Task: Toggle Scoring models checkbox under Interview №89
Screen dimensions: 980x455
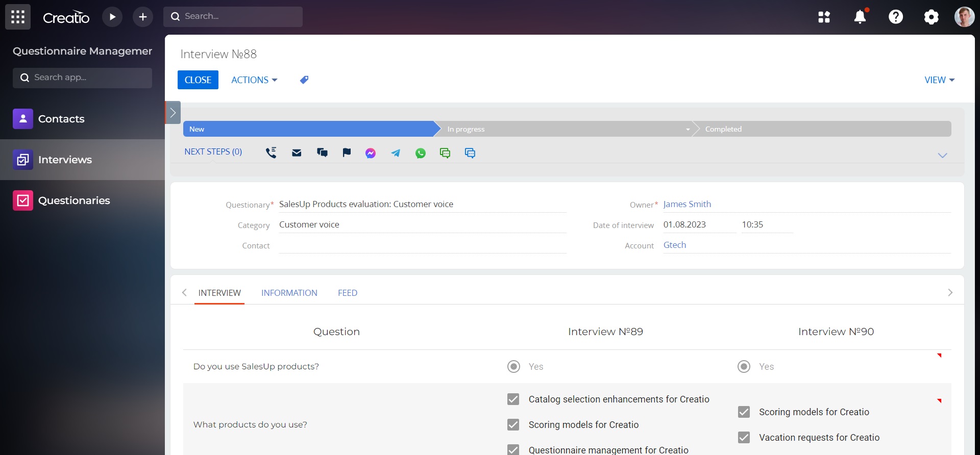Action: pyautogui.click(x=513, y=424)
